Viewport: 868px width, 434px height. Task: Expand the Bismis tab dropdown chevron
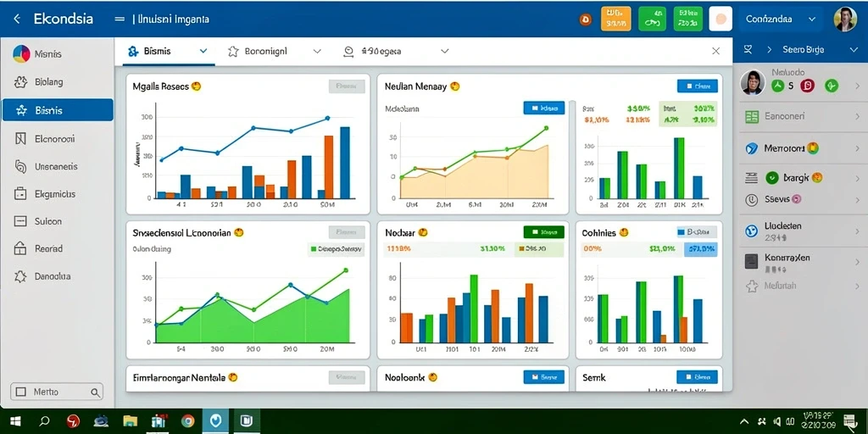(203, 51)
